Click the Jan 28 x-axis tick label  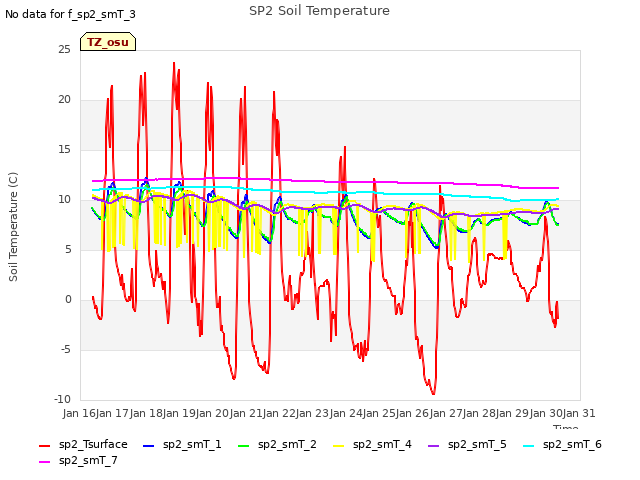(x=479, y=413)
